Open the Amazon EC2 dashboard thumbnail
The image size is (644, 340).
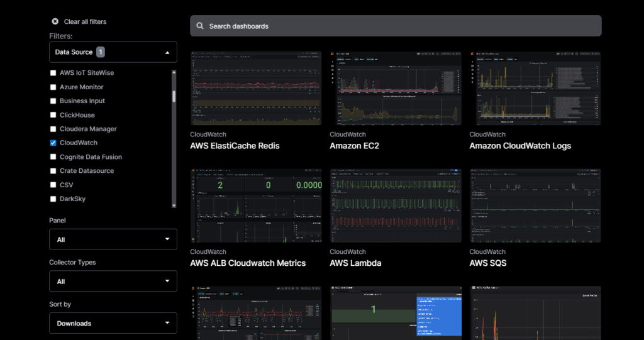click(396, 88)
